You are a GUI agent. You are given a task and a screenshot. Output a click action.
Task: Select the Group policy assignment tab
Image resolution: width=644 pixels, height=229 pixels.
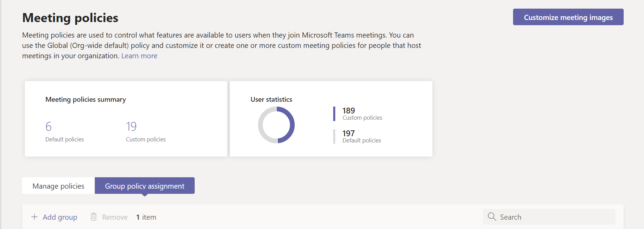(x=145, y=186)
